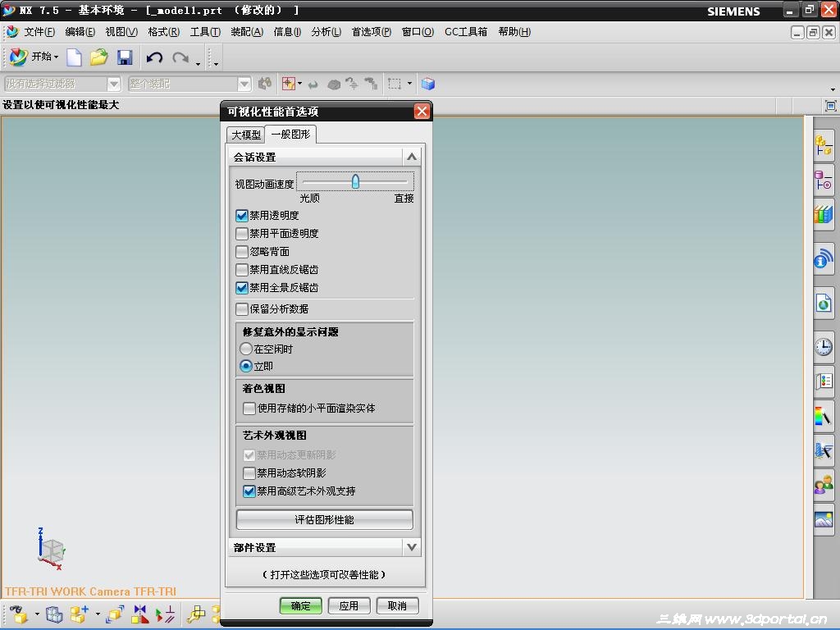Open the HD3D tools info icon
This screenshot has height=630, width=840.
point(824,259)
